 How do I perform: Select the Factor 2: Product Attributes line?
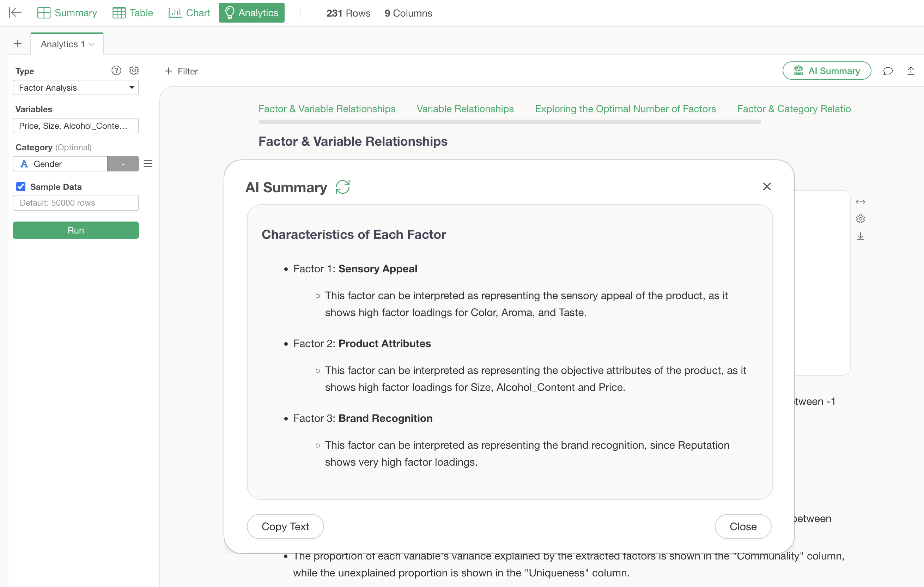click(362, 344)
